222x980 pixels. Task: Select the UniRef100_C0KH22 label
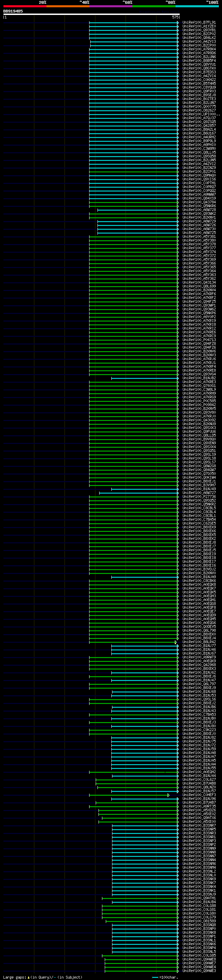(x=199, y=80)
